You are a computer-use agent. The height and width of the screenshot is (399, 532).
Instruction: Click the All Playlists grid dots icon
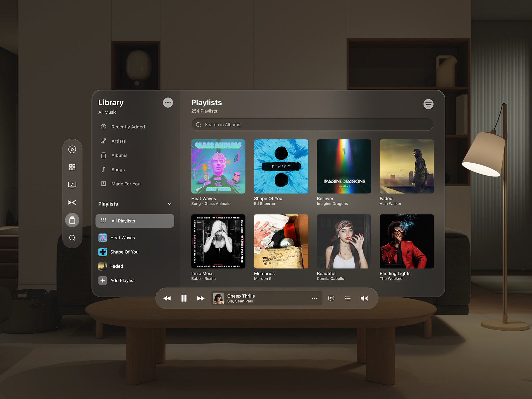tap(103, 221)
